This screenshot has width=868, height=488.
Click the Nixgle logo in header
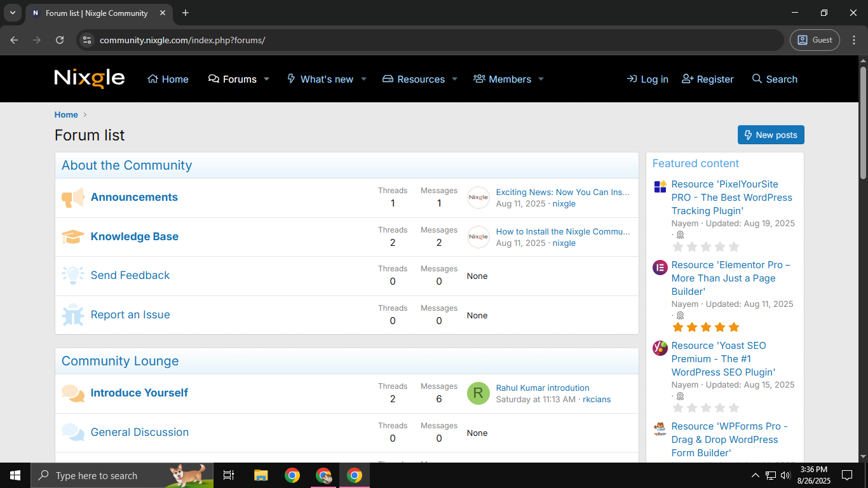[x=90, y=78]
